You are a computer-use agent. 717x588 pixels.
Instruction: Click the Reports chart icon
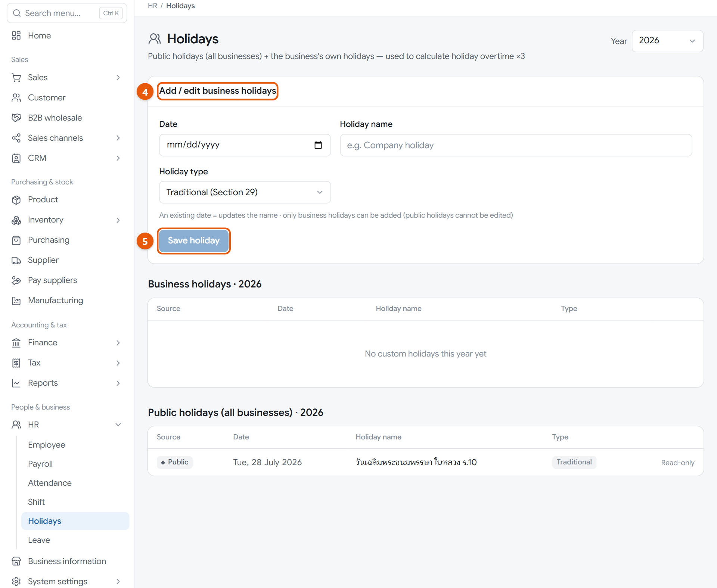coord(16,383)
